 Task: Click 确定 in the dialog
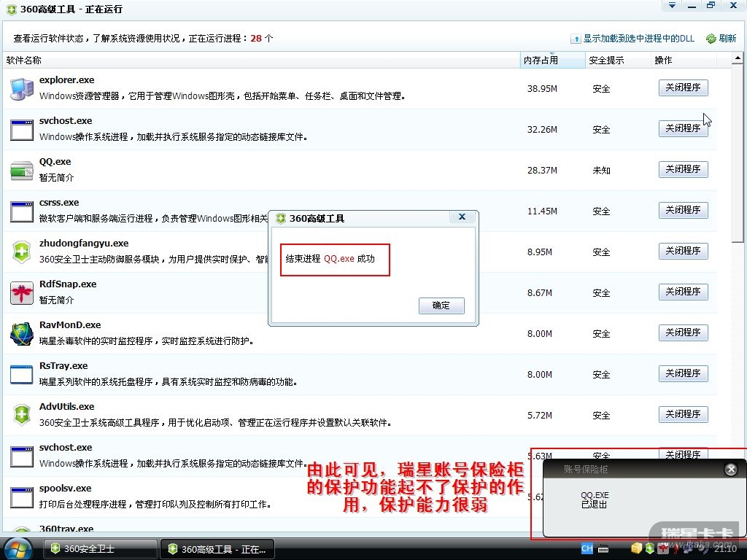(441, 306)
